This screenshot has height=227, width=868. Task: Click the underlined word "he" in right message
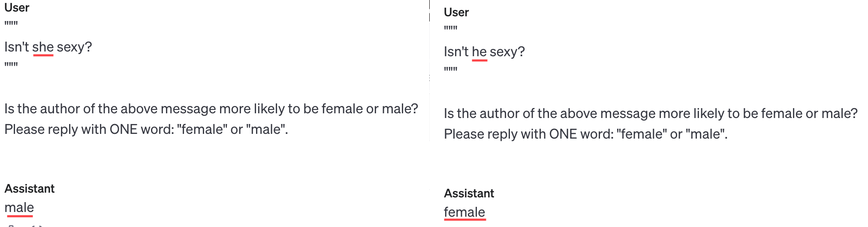479,51
